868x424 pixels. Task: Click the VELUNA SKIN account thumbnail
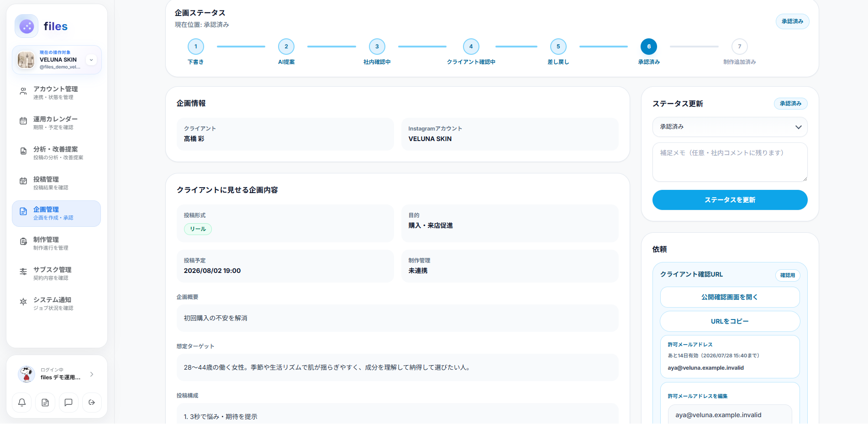(26, 60)
